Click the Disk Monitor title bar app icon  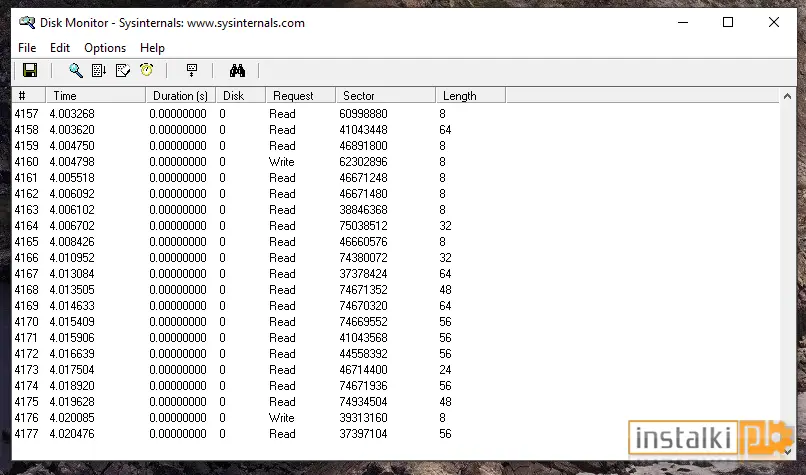coord(27,23)
